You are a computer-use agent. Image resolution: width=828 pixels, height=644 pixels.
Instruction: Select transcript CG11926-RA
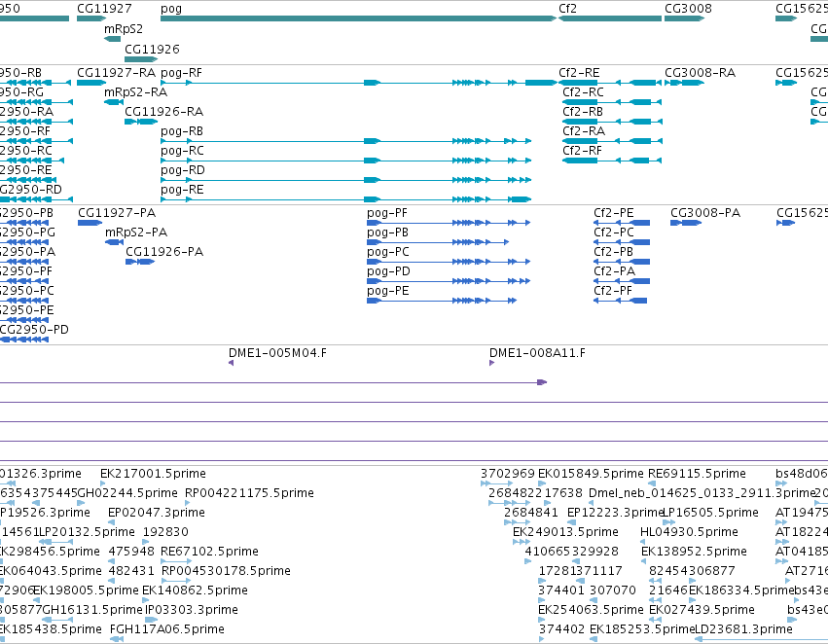click(x=141, y=122)
